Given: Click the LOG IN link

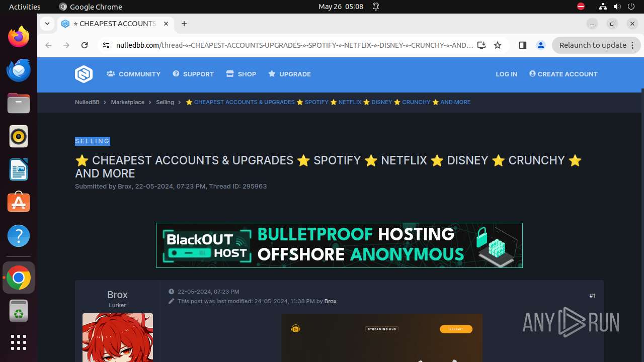Looking at the screenshot, I should click(x=506, y=74).
